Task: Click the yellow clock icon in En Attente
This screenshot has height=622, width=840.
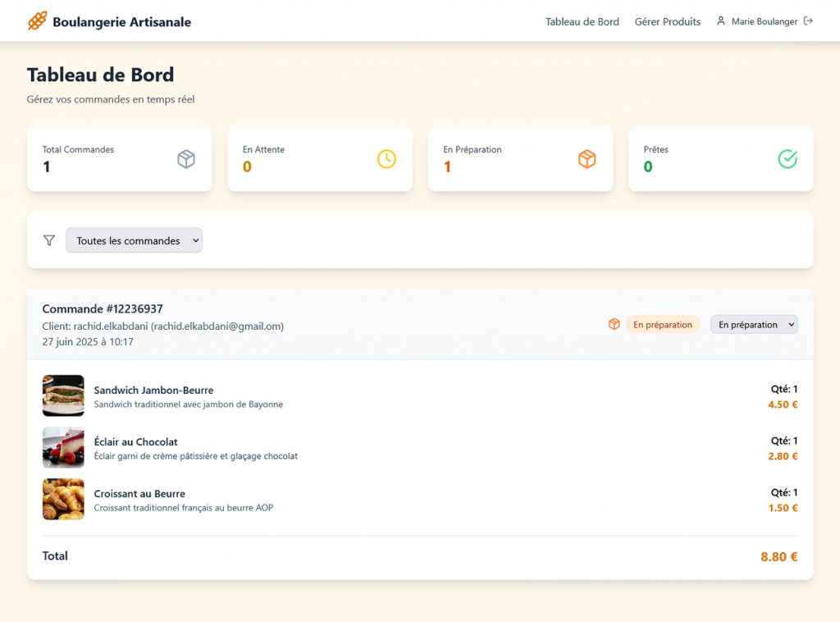Action: 386,159
